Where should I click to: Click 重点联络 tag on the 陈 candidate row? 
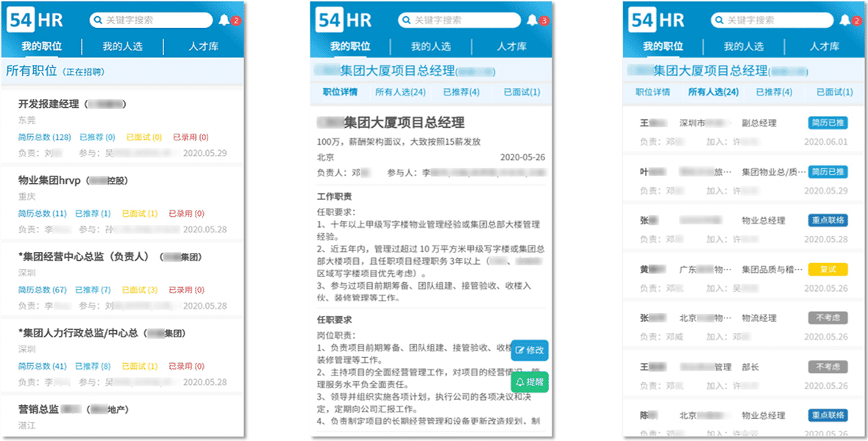pyautogui.click(x=828, y=415)
